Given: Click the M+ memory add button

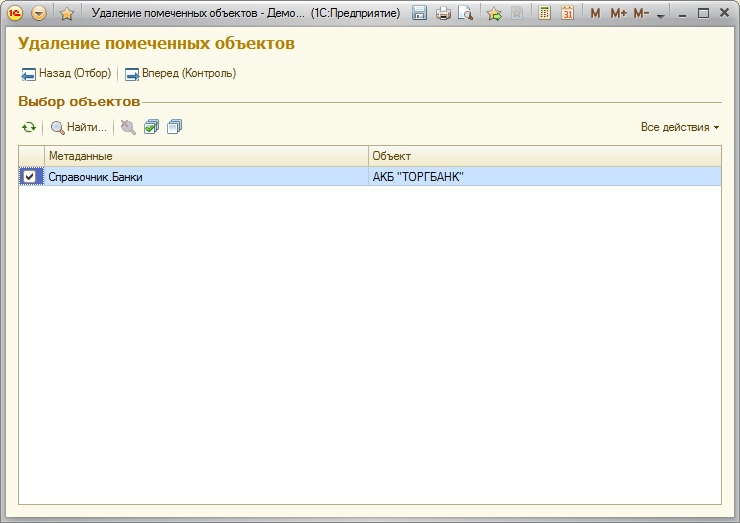Looking at the screenshot, I should click(618, 13).
